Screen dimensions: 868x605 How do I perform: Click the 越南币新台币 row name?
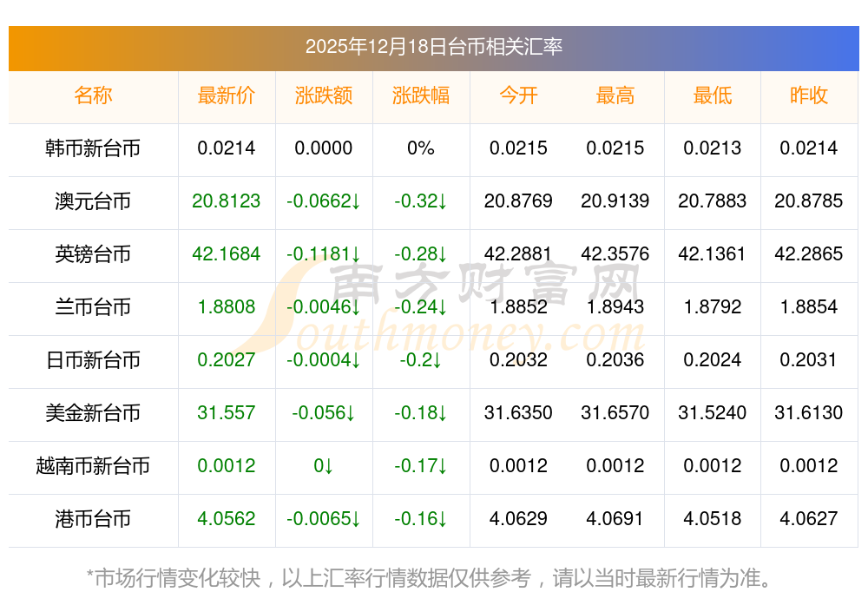pyautogui.click(x=93, y=466)
